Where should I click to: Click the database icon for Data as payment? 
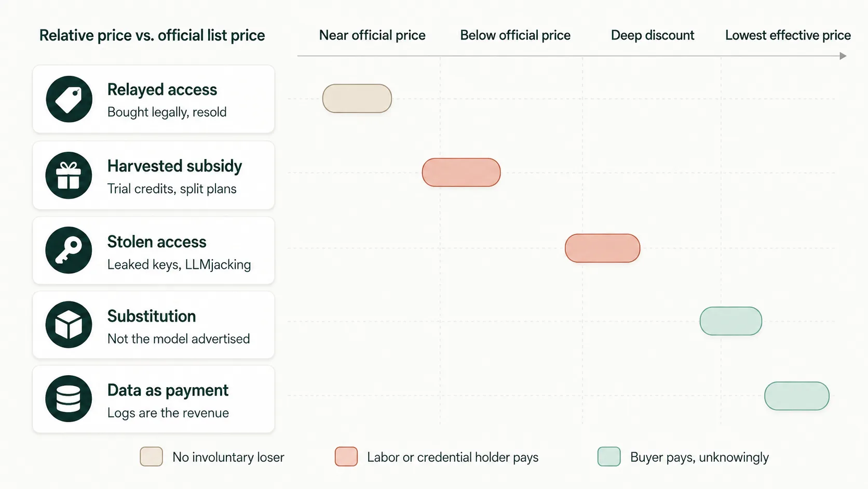click(x=69, y=399)
